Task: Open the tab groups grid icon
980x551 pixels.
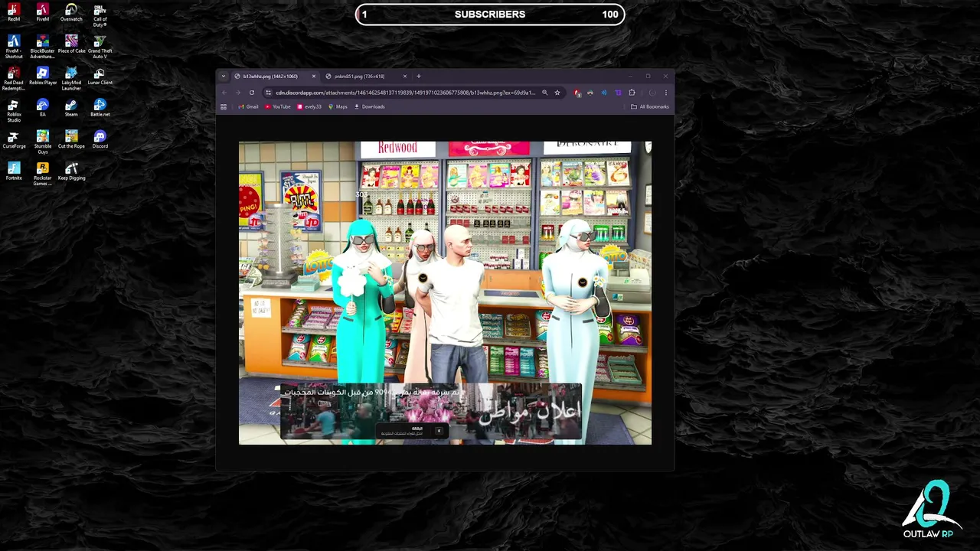Action: click(x=224, y=106)
